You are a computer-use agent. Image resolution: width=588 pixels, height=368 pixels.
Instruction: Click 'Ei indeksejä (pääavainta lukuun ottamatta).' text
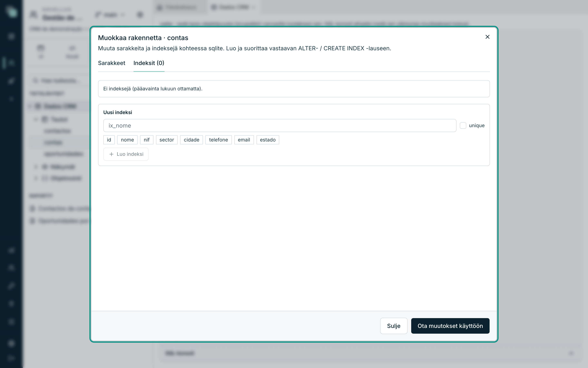click(153, 89)
